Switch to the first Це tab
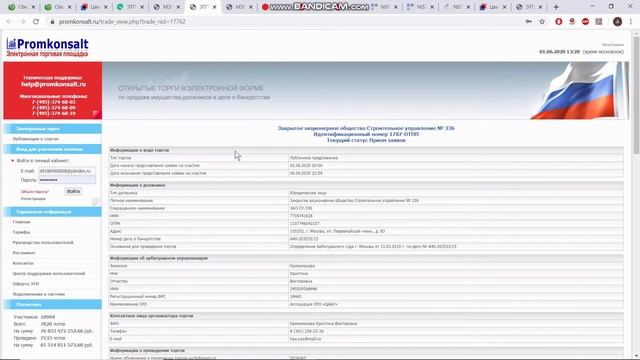 95,7
